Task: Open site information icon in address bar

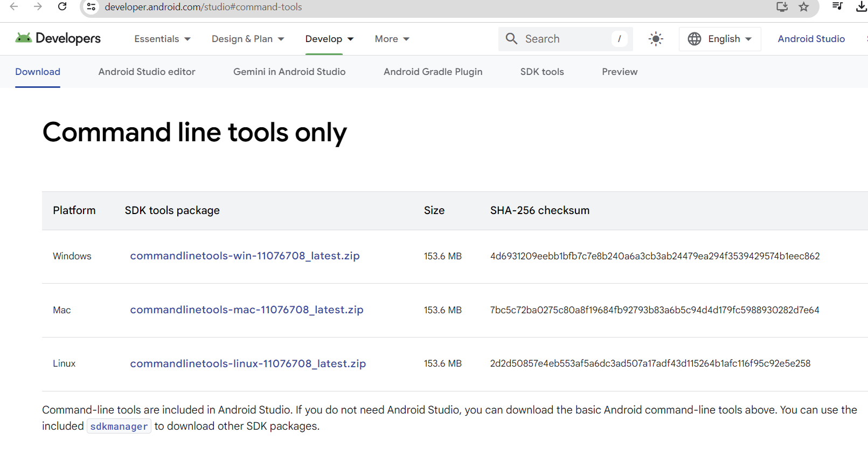Action: [92, 7]
